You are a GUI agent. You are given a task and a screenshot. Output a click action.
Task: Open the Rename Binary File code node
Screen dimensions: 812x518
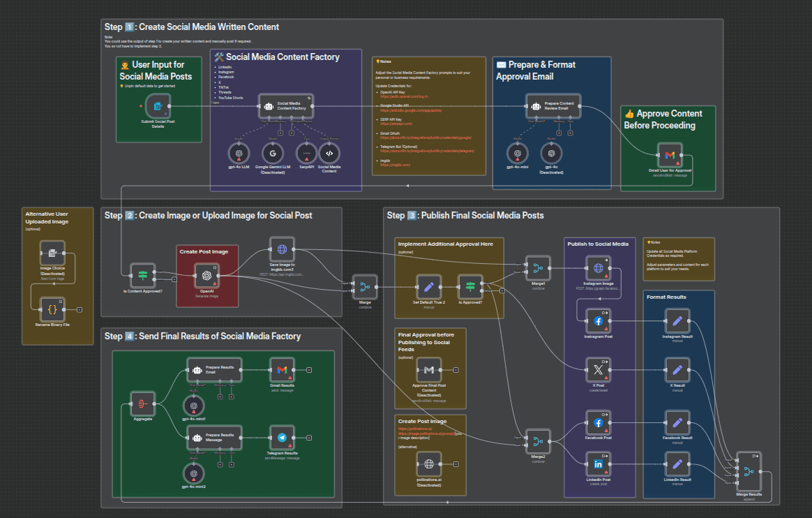click(52, 308)
